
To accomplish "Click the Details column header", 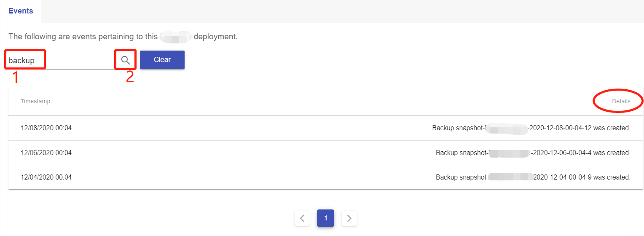I will point(621,101).
